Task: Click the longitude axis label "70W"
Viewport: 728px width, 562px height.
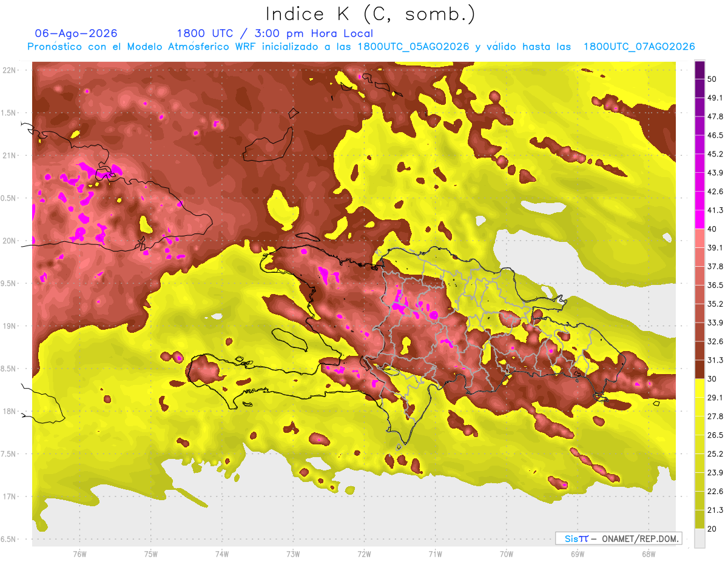Action: 507,554
